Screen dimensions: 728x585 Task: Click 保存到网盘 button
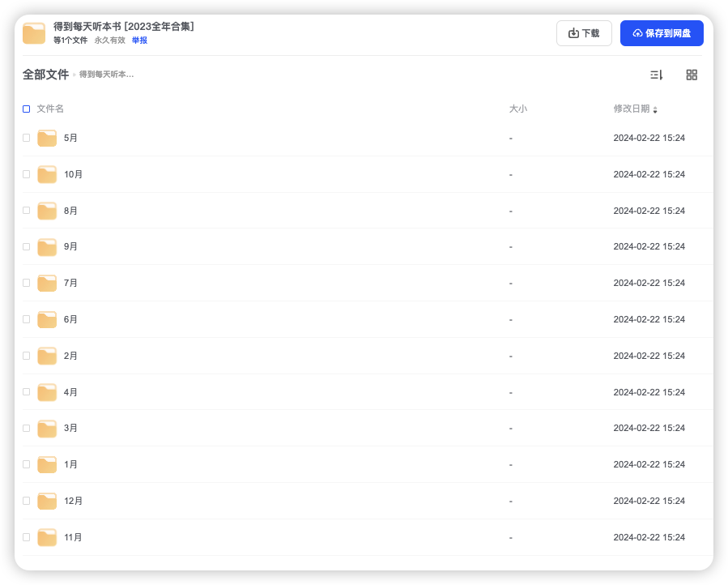pyautogui.click(x=662, y=33)
